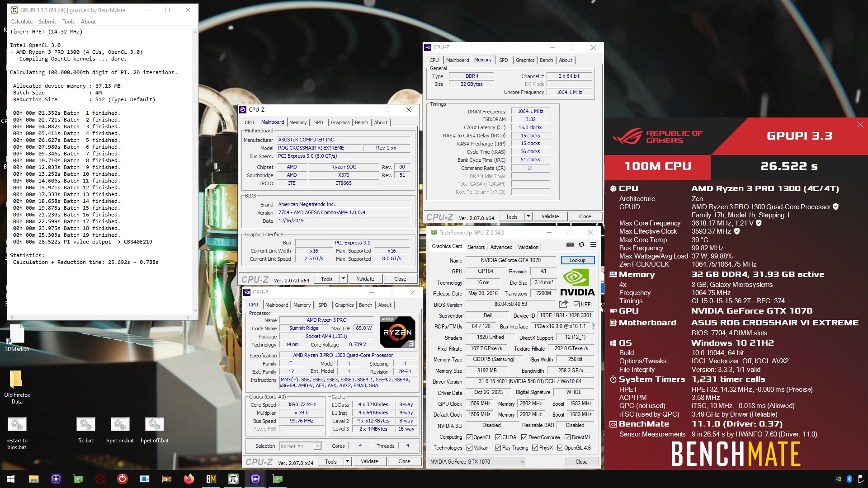Open Windows Start menu
868x488 pixels.
[11, 479]
